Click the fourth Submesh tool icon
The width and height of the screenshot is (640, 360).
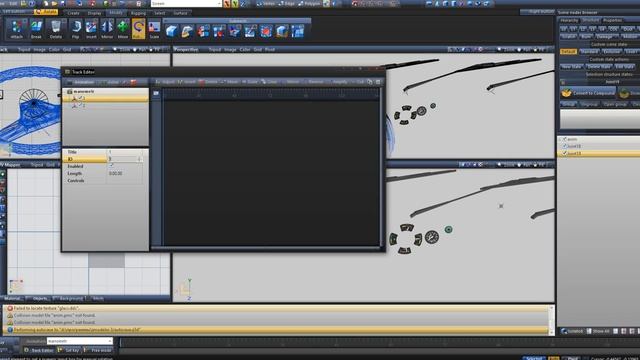tap(219, 31)
